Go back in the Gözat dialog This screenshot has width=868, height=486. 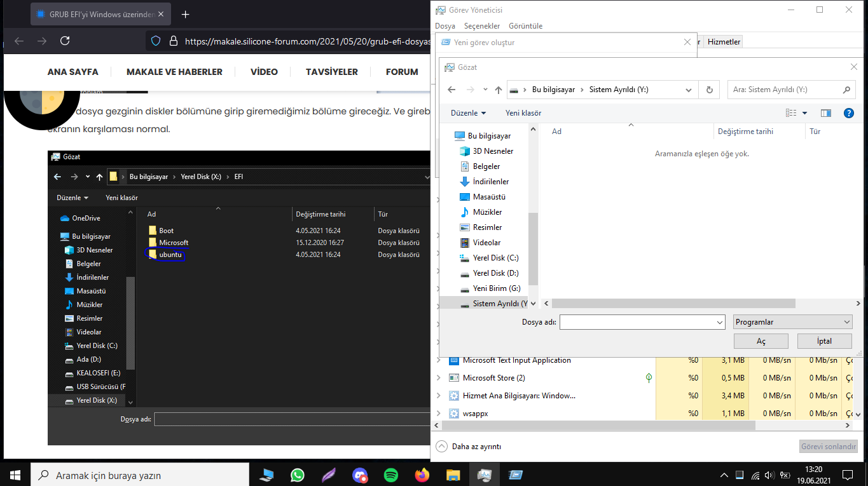point(451,90)
